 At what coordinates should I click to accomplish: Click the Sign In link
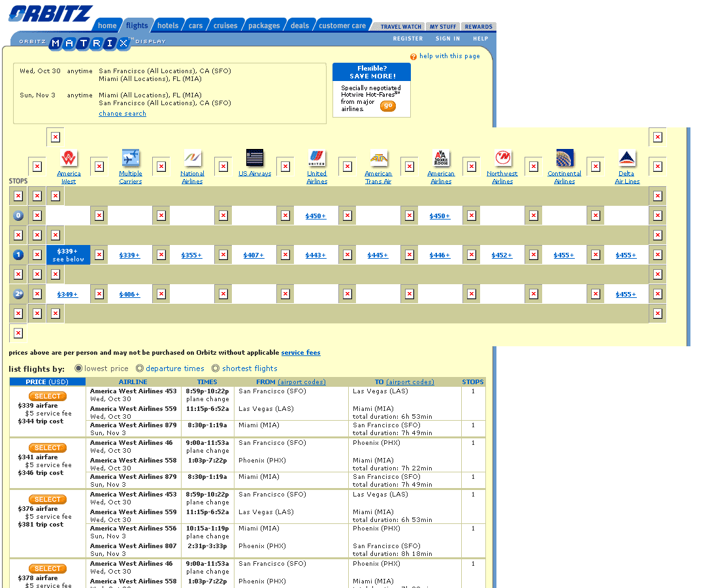click(x=447, y=39)
